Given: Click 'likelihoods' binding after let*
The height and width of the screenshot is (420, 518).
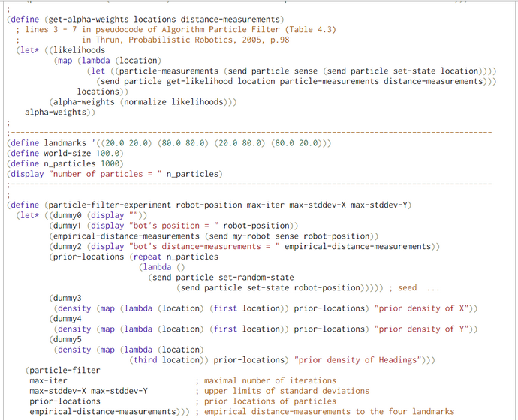Looking at the screenshot, I should pos(80,50).
